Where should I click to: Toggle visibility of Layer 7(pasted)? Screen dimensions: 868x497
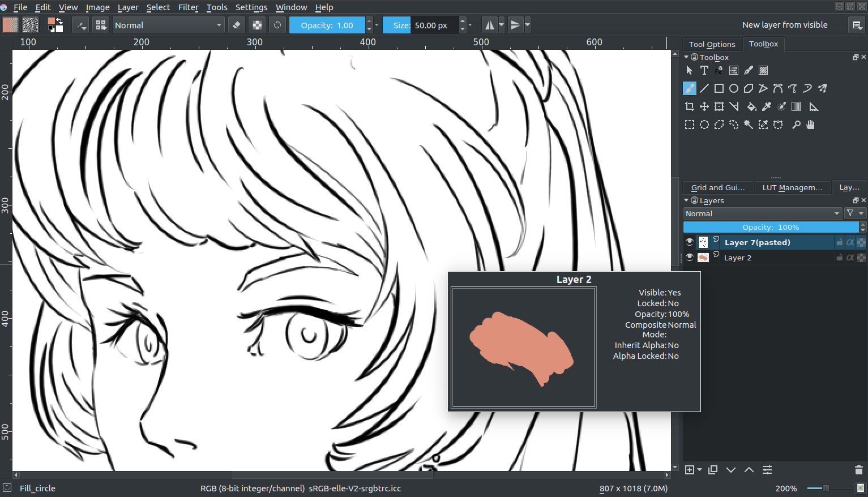pyautogui.click(x=689, y=242)
